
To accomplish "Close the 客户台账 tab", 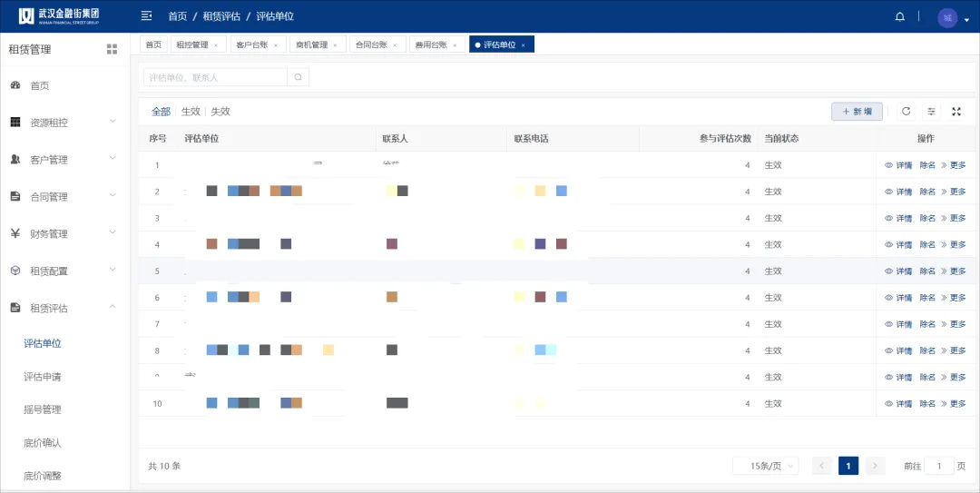I will 276,45.
